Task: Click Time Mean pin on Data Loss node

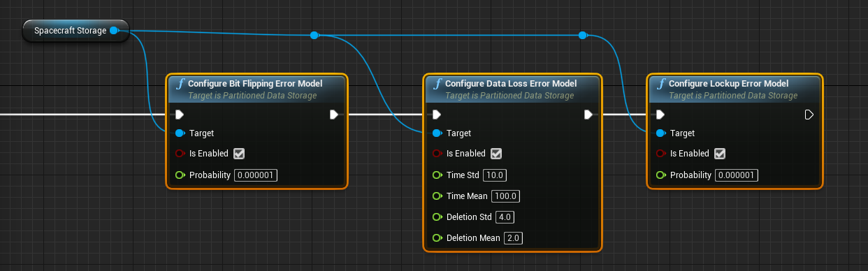Action: click(x=437, y=196)
